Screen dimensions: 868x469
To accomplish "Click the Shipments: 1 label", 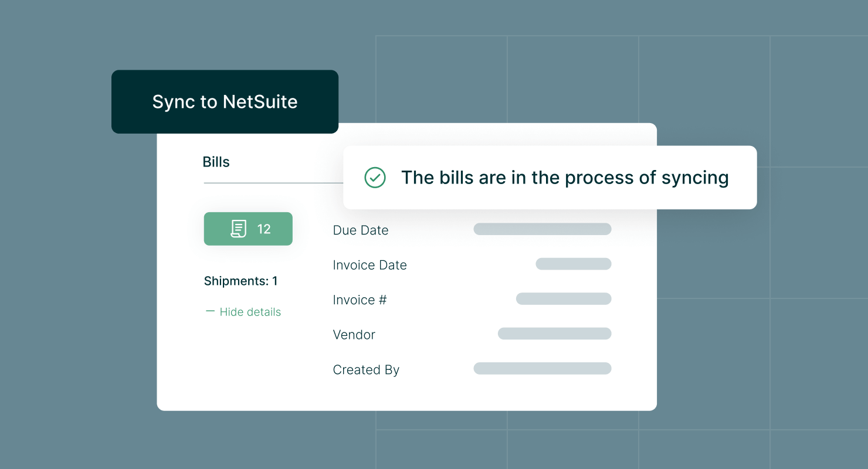I will tap(240, 281).
